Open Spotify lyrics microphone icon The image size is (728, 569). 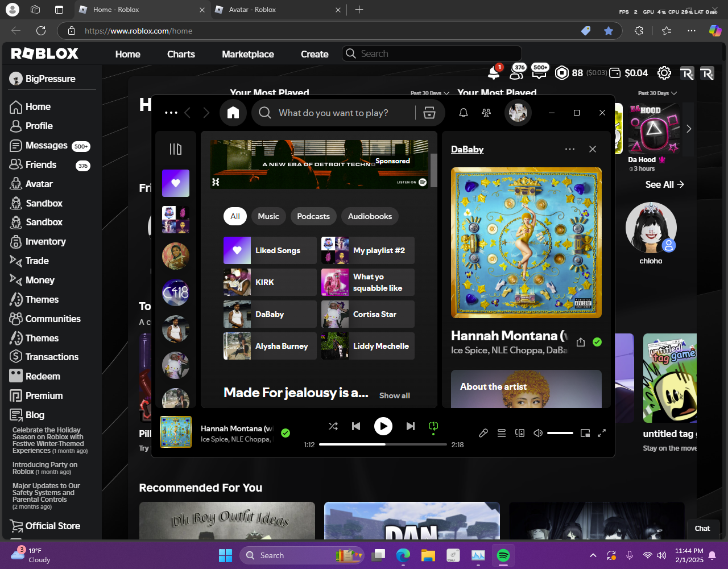point(483,433)
